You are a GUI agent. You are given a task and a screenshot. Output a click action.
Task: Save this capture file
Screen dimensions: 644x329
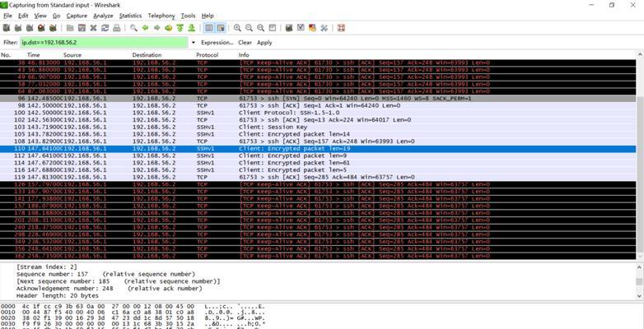(x=82, y=28)
